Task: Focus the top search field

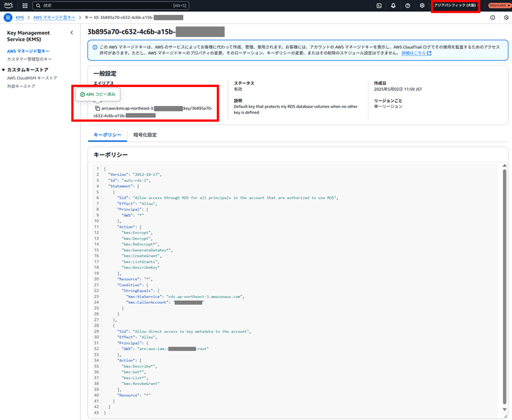Action: coord(111,6)
